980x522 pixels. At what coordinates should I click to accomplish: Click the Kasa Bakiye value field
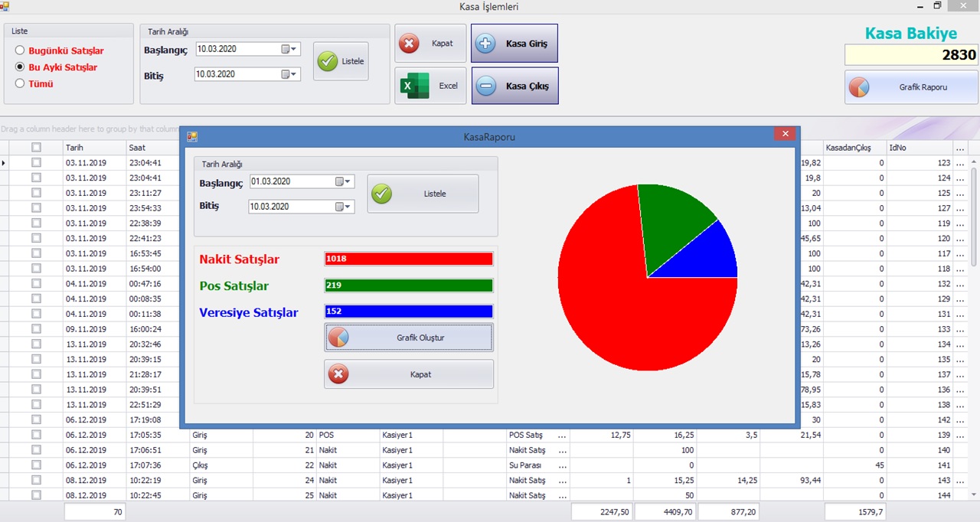(x=911, y=55)
